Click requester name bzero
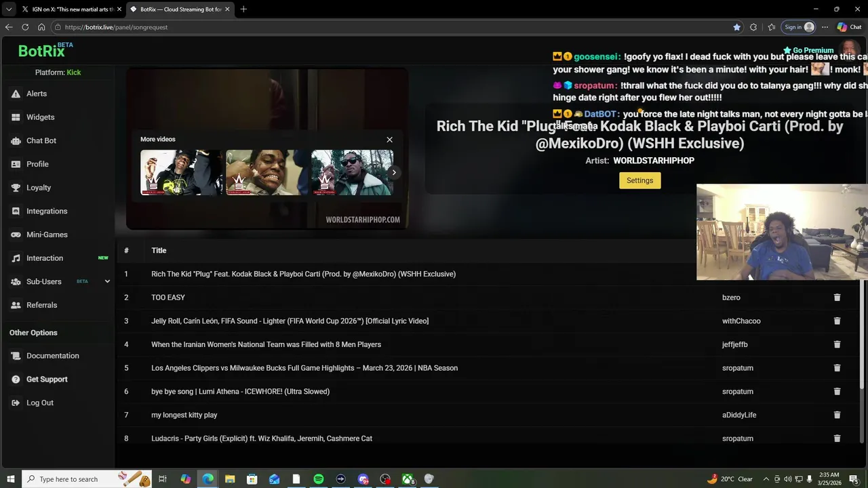Image resolution: width=868 pixels, height=488 pixels. (731, 298)
